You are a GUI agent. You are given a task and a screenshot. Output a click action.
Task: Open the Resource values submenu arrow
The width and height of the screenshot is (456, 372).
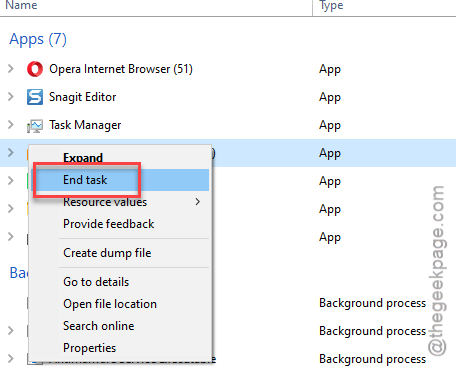click(198, 202)
